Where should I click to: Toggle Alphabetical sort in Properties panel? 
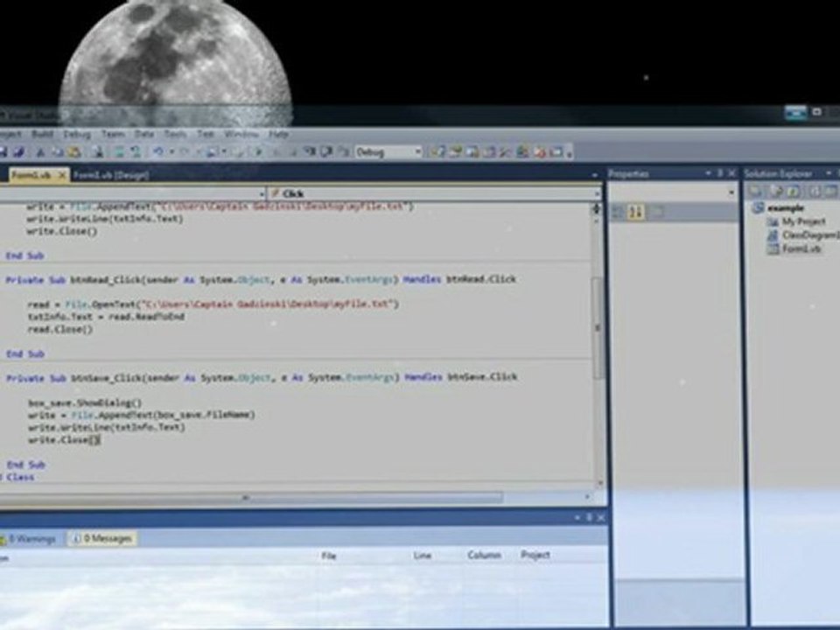[635, 212]
